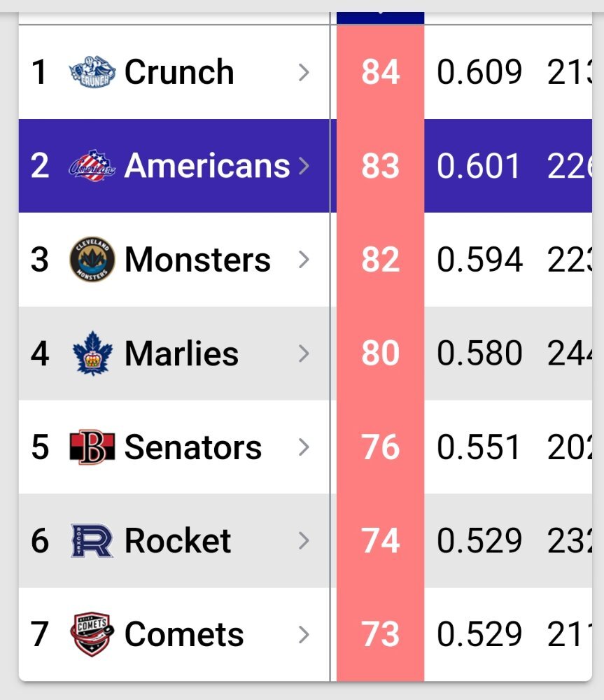This screenshot has height=700, width=604.
Task: Click the Syracuse Crunch team logo
Action: [92, 72]
